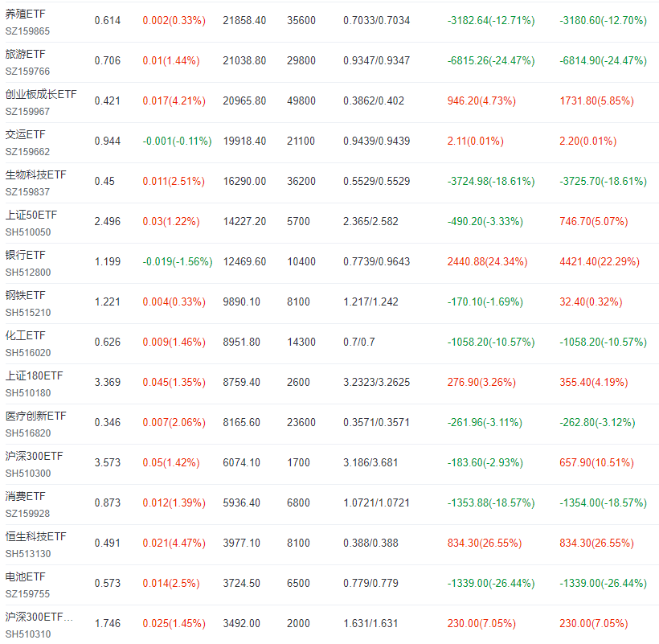Click loss -261.96(-3.11%)
The image size is (659, 644).
(485, 422)
